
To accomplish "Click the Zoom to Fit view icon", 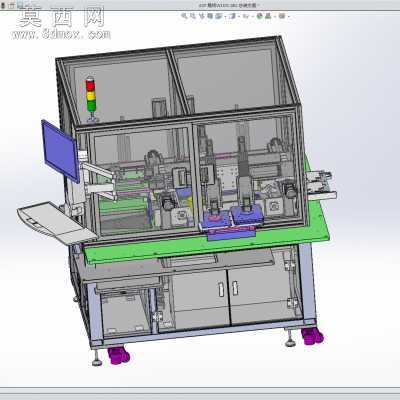I will 184,16.
